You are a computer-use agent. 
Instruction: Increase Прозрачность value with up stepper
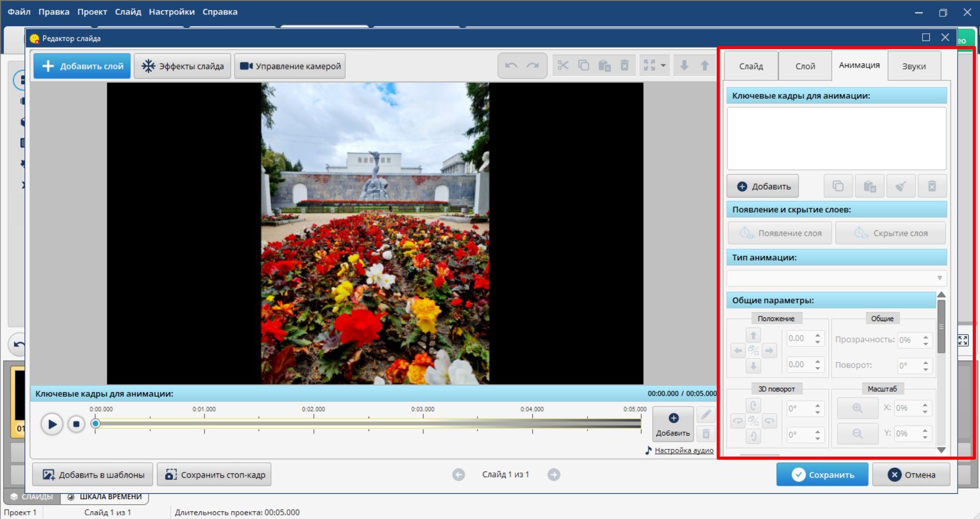pyautogui.click(x=926, y=336)
